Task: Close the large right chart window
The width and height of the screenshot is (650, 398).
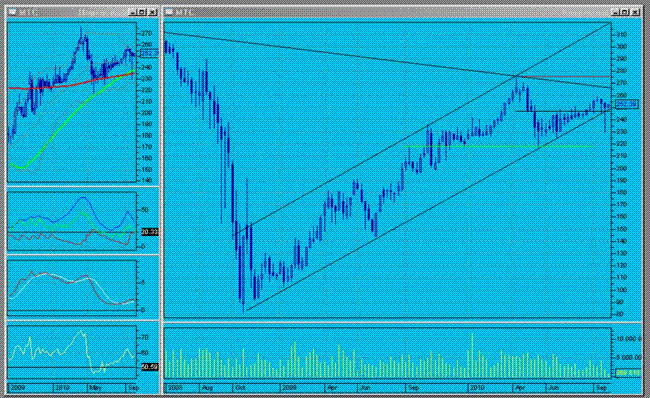Action: (635, 12)
